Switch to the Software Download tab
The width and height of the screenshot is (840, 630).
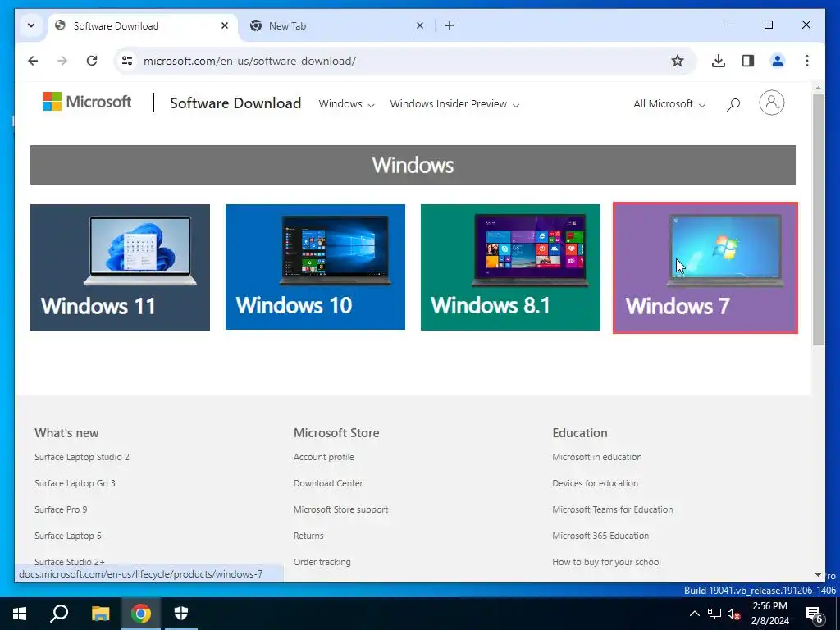click(141, 25)
